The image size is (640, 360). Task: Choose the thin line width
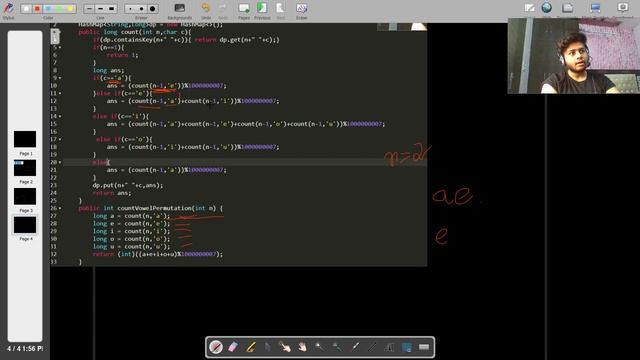pos(89,9)
